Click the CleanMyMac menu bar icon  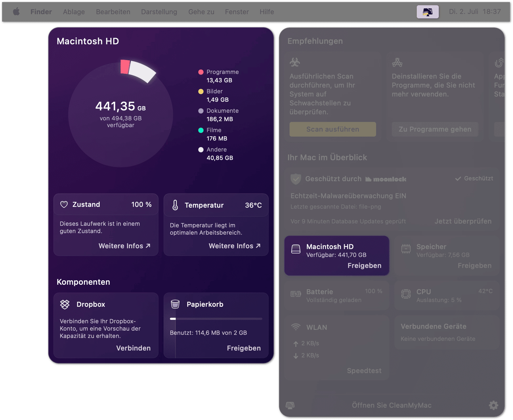tap(428, 12)
